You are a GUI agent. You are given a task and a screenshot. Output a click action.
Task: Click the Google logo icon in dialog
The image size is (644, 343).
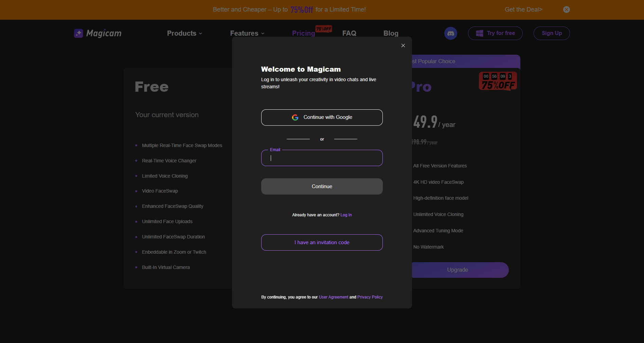click(x=295, y=117)
